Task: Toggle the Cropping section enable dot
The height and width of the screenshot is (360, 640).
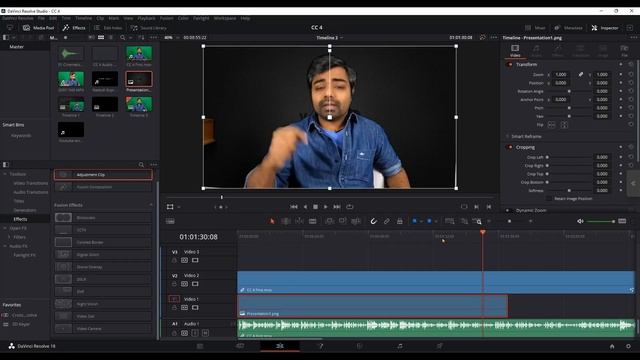Action: click(510, 147)
